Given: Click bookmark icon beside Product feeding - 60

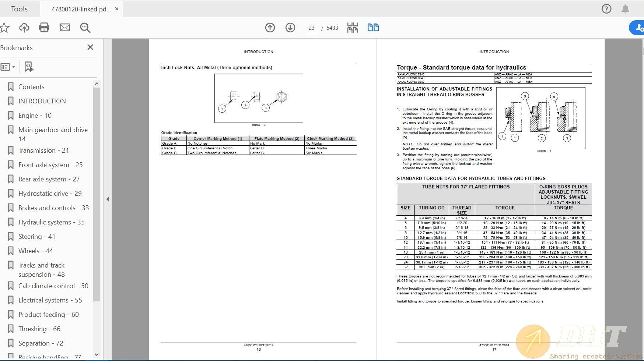Looking at the screenshot, I should coord(11,315).
